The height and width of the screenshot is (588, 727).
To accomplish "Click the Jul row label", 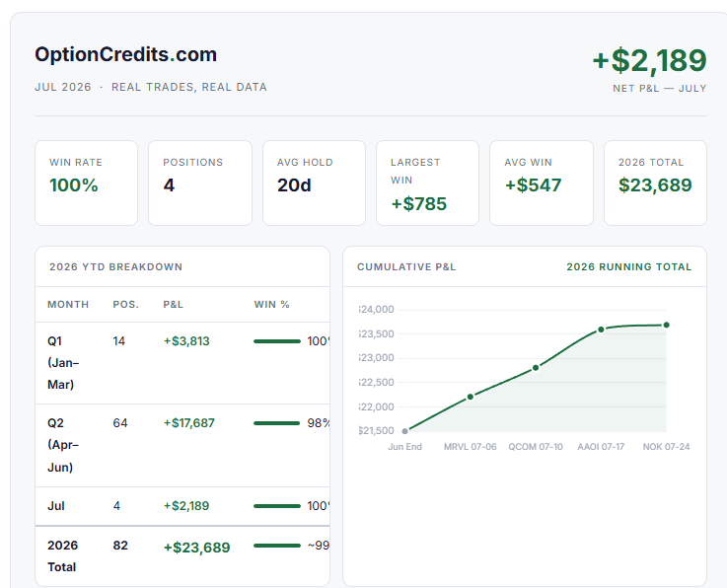I will click(56, 506).
